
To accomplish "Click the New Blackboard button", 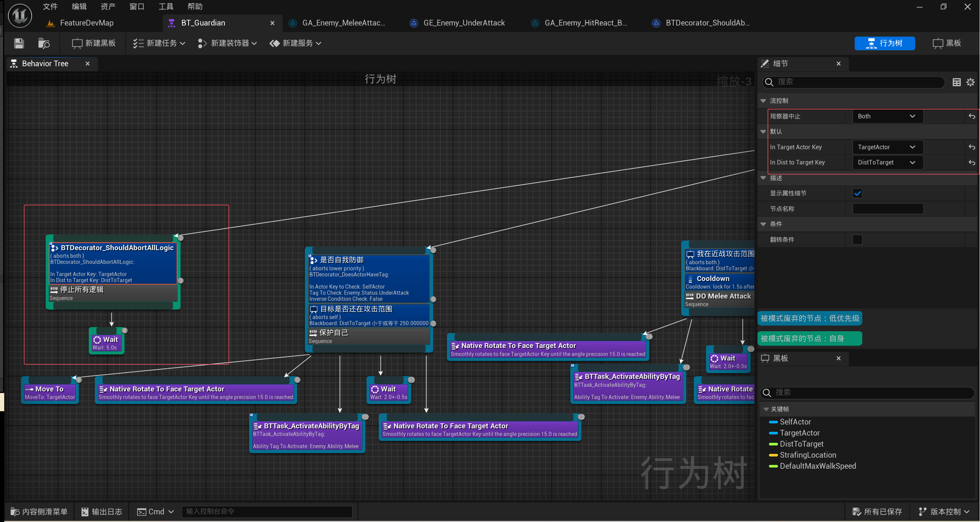I will pos(94,43).
